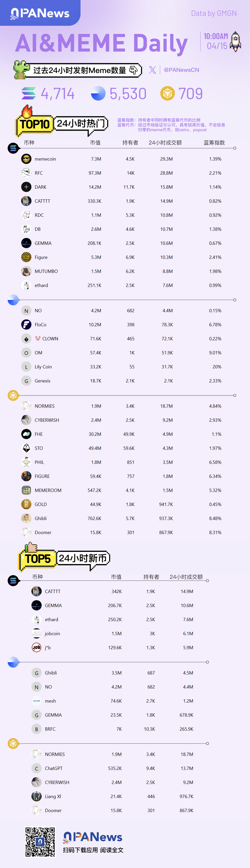The height and width of the screenshot is (868, 250).
Task: Click the X (Twitter) logo icon
Action: coord(153,70)
